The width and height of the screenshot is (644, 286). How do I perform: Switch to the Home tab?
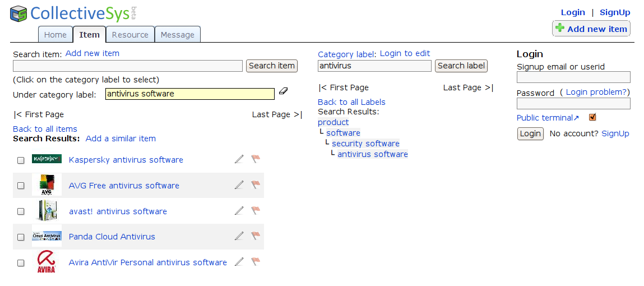pyautogui.click(x=55, y=35)
